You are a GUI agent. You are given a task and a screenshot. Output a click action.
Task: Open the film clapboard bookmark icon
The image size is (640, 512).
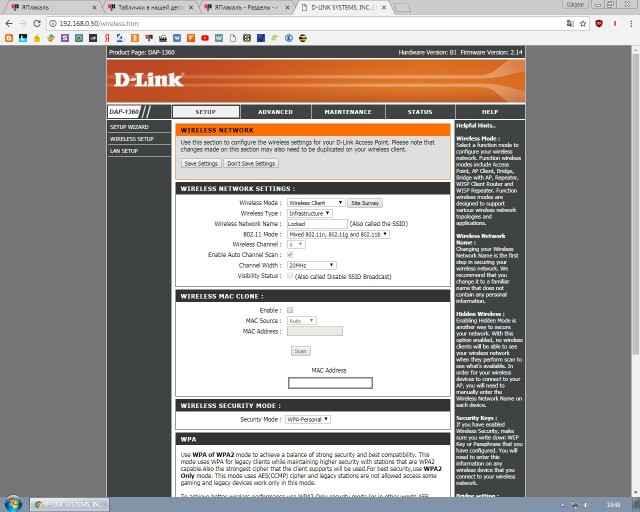(163, 38)
